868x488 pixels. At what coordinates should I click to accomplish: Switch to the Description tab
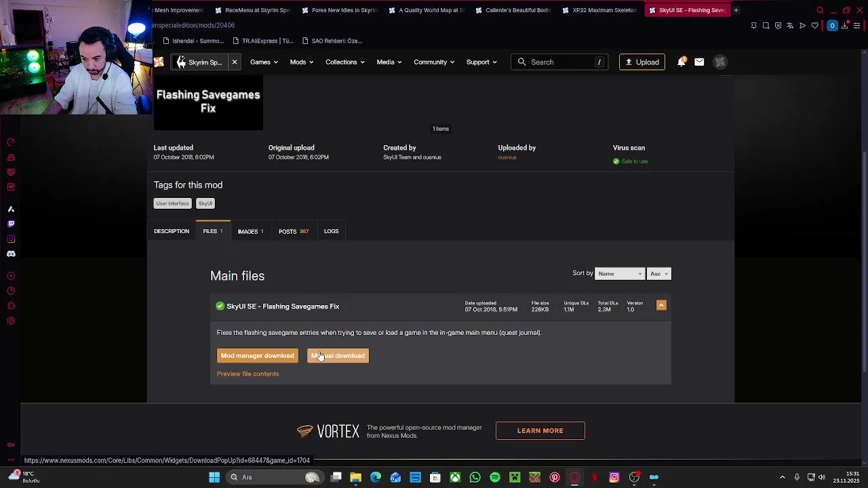pos(172,231)
